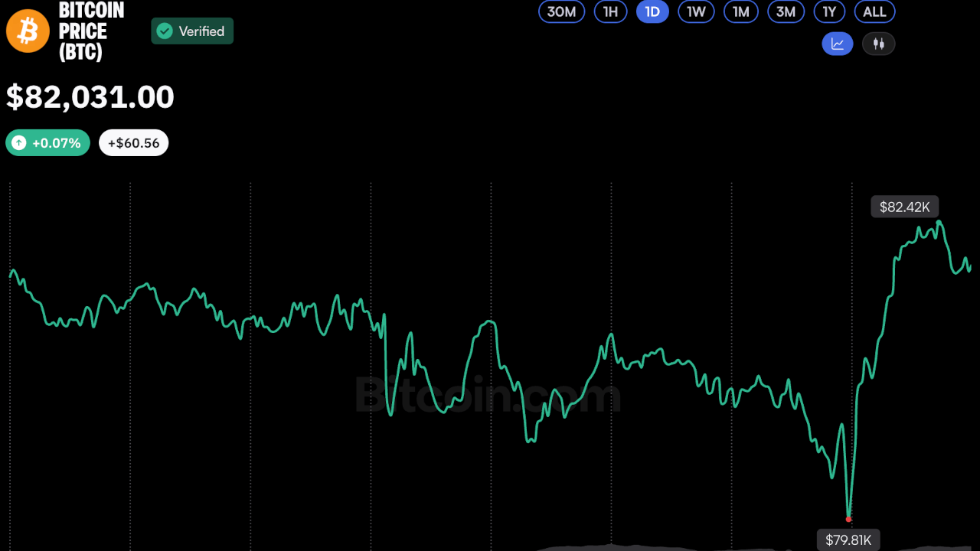Switch to line chart view icon
The width and height of the screenshot is (980, 551).
838,44
